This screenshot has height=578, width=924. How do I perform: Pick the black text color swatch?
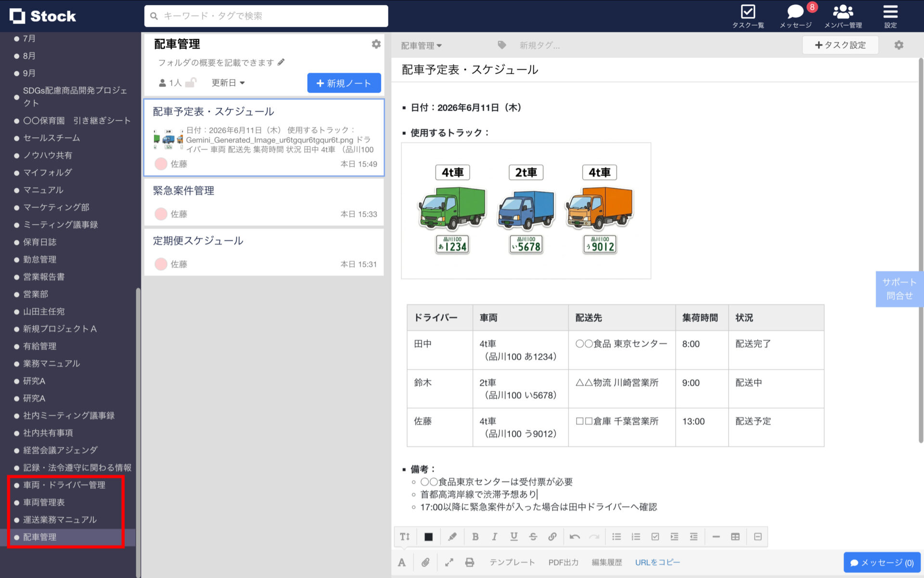[x=428, y=537]
